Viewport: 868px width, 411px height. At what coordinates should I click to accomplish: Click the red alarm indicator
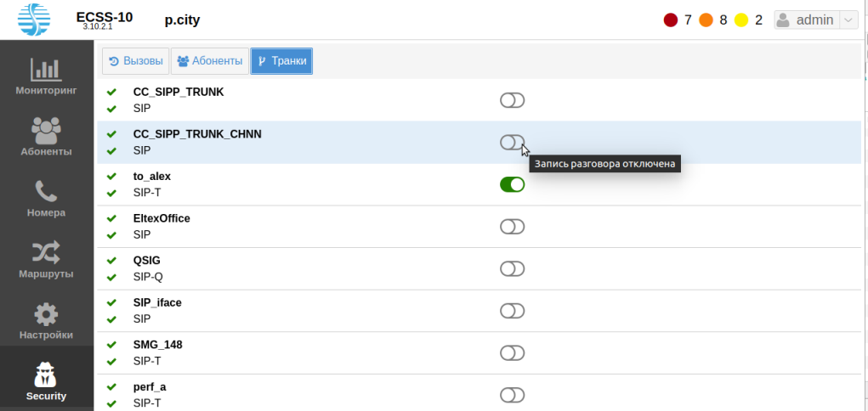tap(670, 20)
